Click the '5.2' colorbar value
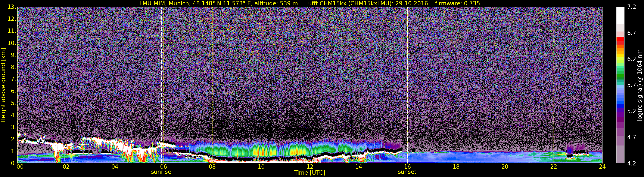Image resolution: width=644 pixels, height=177 pixels. pos(632,111)
